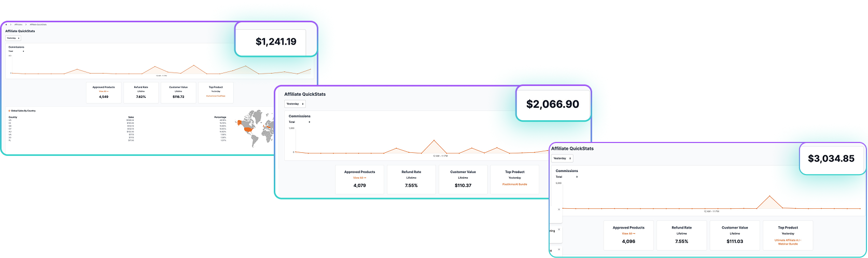Viewport: 868px width, 258px height.
Task: Open the Yesterday dropdown in the $3,034.85 panel
Action: click(562, 158)
